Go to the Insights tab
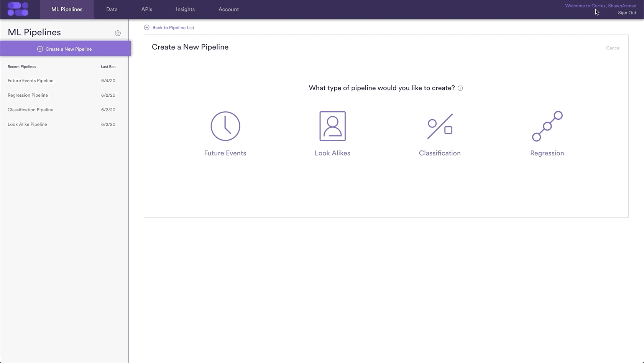Image resolution: width=644 pixels, height=363 pixels. coord(185,9)
